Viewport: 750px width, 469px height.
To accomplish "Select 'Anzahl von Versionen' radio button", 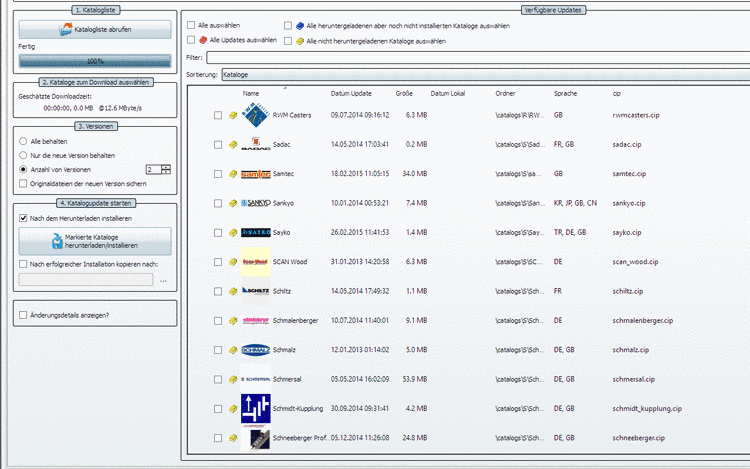I will pyautogui.click(x=23, y=169).
